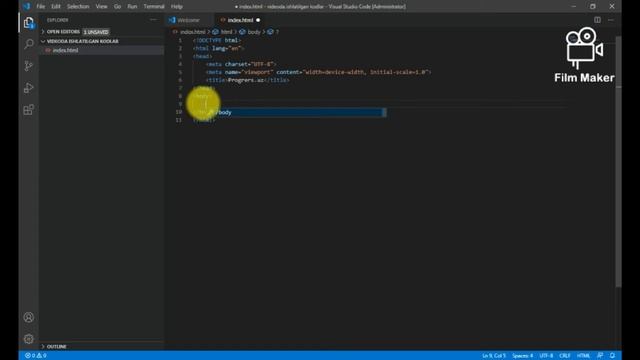Switch to the index.html tab
Screen dimensions: 640x360
[240, 20]
